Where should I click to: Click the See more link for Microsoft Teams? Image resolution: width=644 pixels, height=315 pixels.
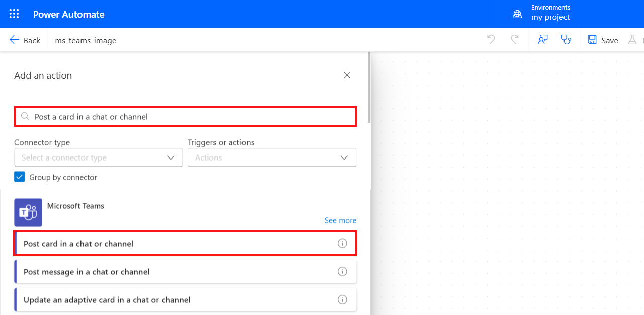tap(340, 220)
